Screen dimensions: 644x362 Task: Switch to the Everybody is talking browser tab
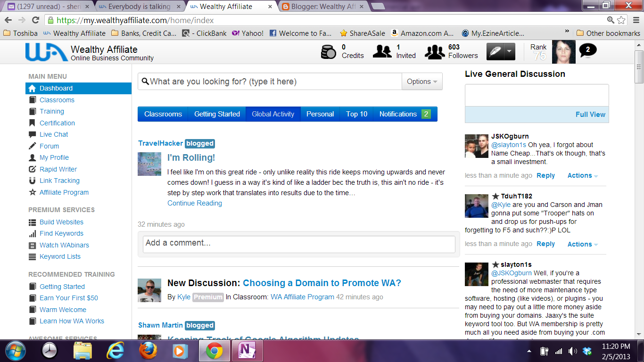[139, 7]
